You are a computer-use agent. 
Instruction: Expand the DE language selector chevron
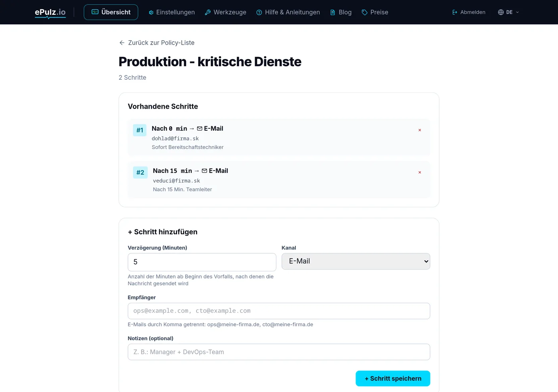tap(517, 12)
